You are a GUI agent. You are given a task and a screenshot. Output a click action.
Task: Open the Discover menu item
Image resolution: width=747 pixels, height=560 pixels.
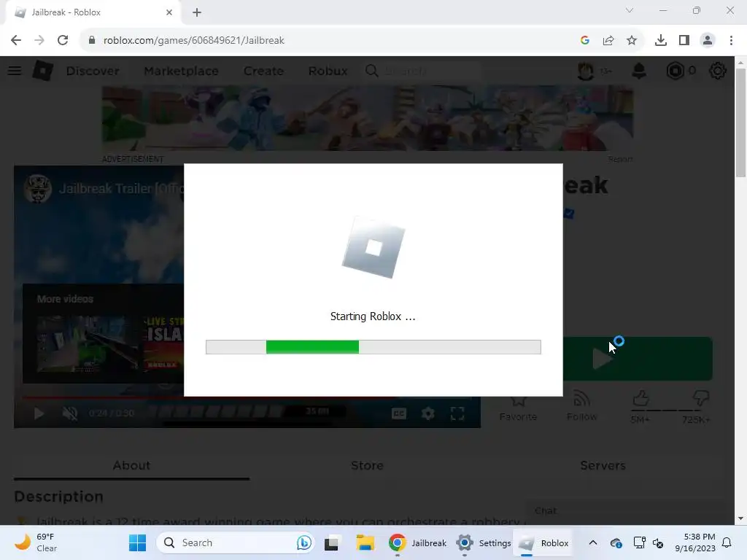[x=93, y=71]
